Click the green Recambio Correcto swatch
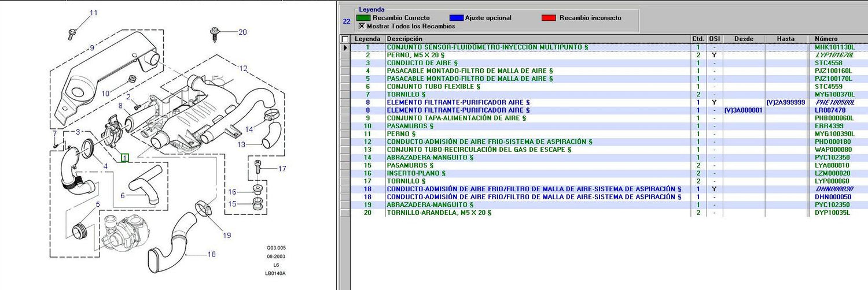The image size is (868, 290). click(x=364, y=18)
